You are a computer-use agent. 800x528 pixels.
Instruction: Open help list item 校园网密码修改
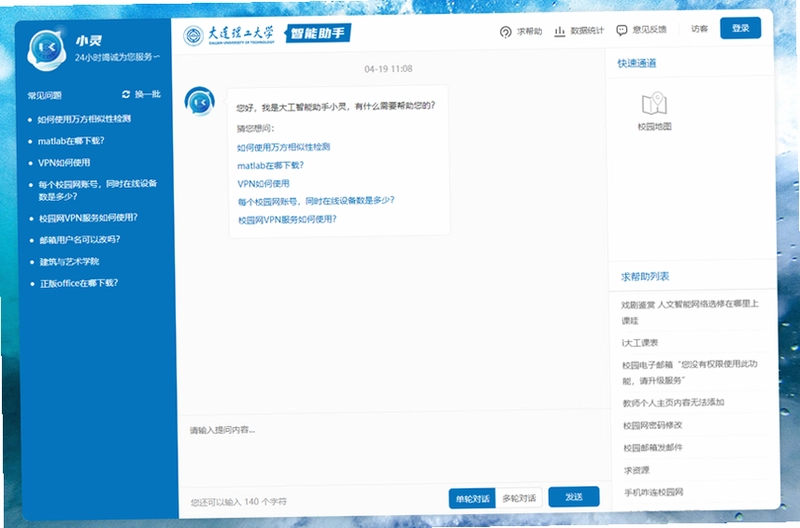click(653, 425)
